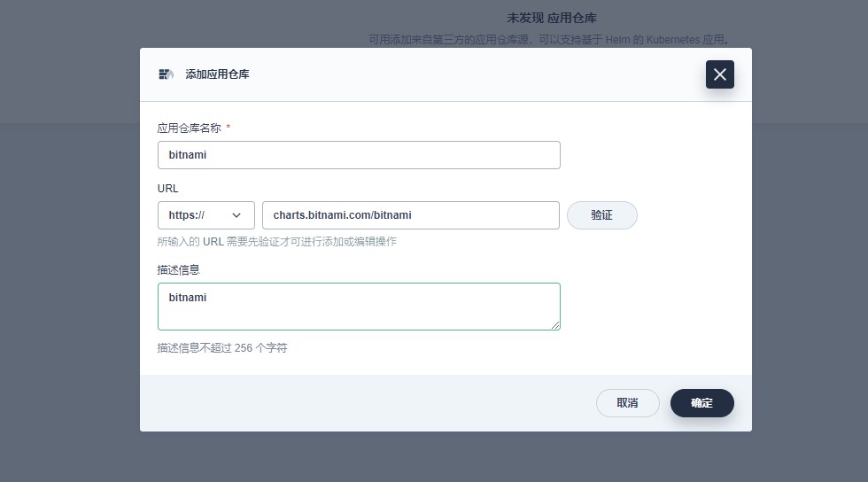Viewport: 868px width, 482px height.
Task: Click the app repository icon in dialog header
Action: tap(167, 74)
